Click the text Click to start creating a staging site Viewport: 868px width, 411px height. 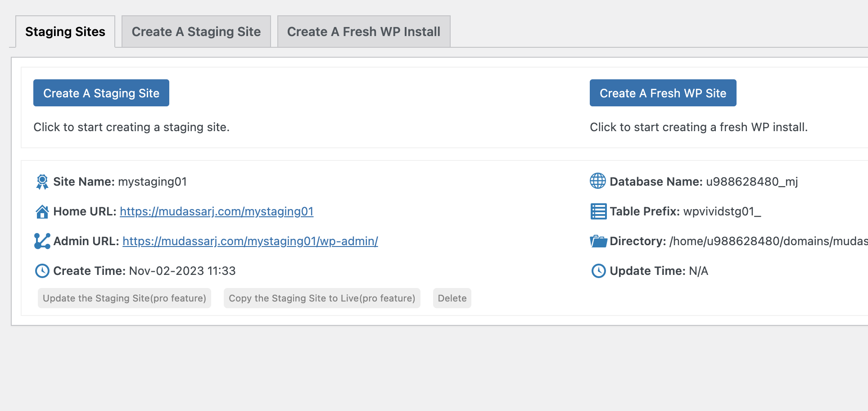[x=131, y=128]
